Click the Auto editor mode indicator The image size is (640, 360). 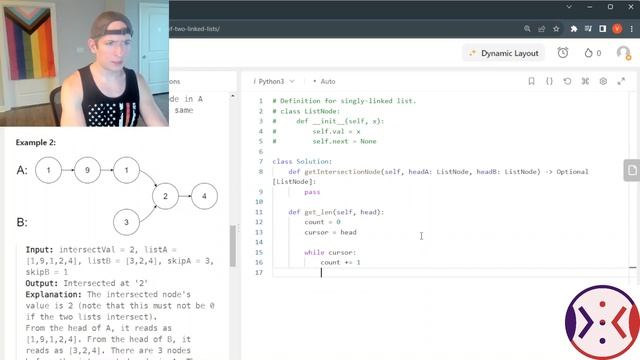324,81
